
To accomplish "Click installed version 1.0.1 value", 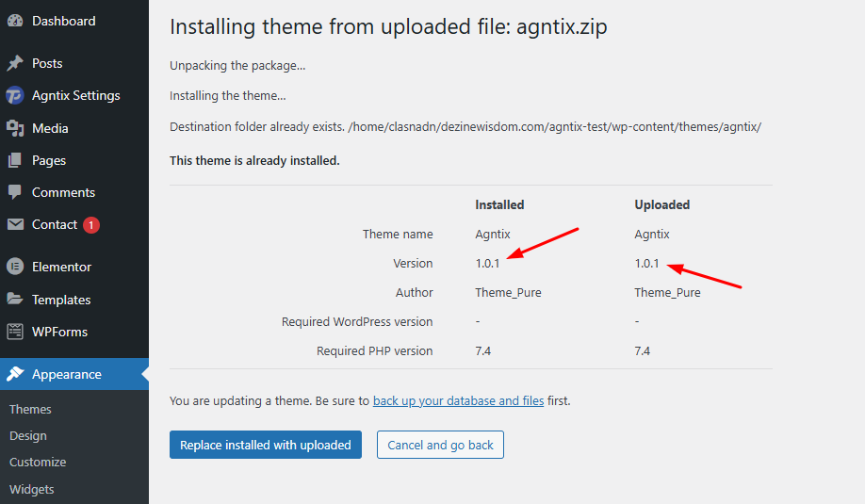I will (x=488, y=264).
